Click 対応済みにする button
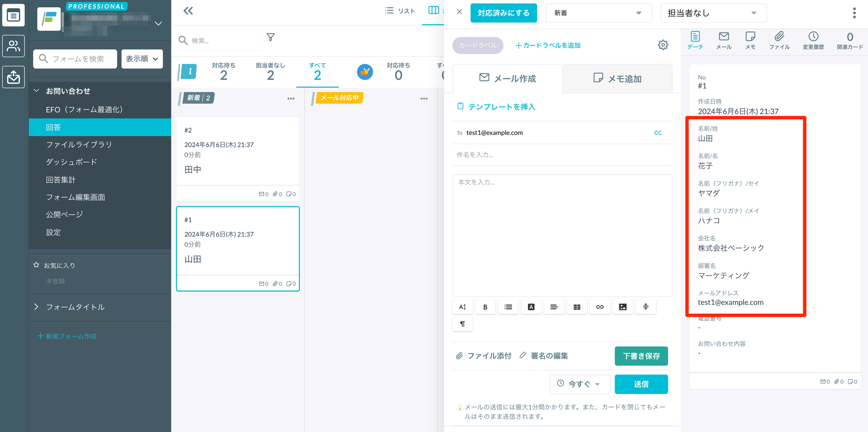 504,13
